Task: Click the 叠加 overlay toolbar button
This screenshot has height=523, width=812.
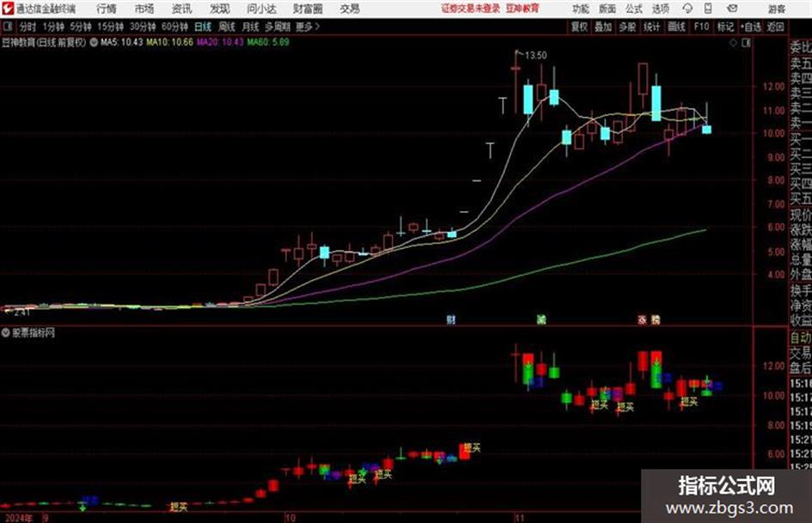Action: [x=603, y=27]
